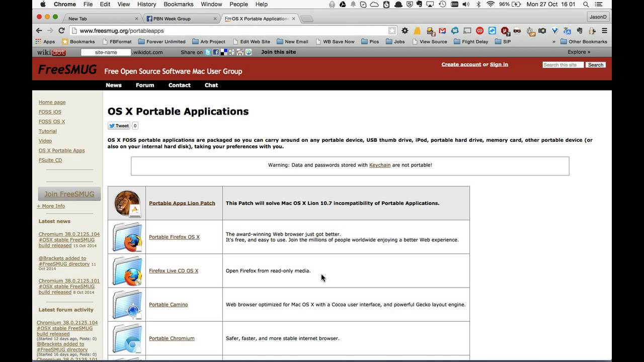Open the Keychain link in the warning
644x362 pixels.
(380, 165)
